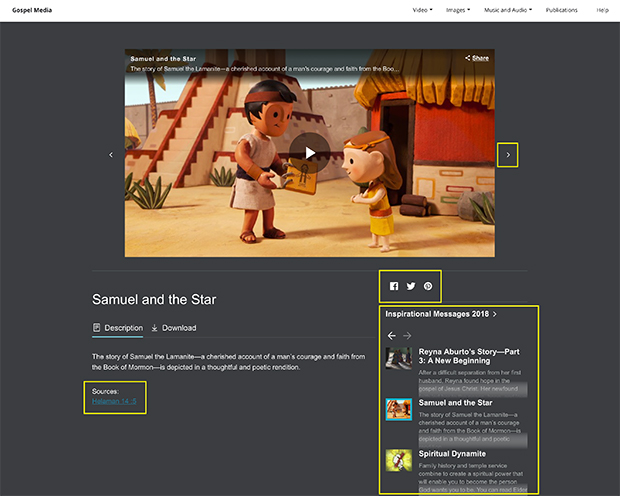Go to next video with right chevron
The height and width of the screenshot is (496, 620).
click(508, 155)
